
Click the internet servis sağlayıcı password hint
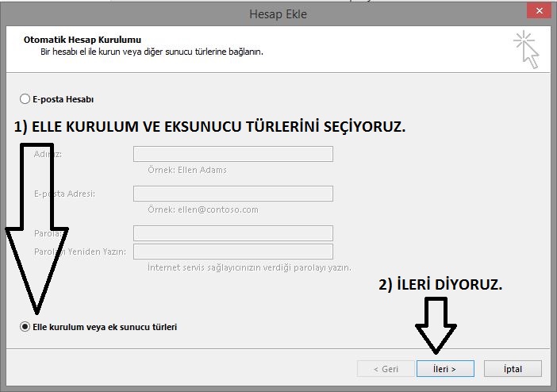click(x=249, y=267)
